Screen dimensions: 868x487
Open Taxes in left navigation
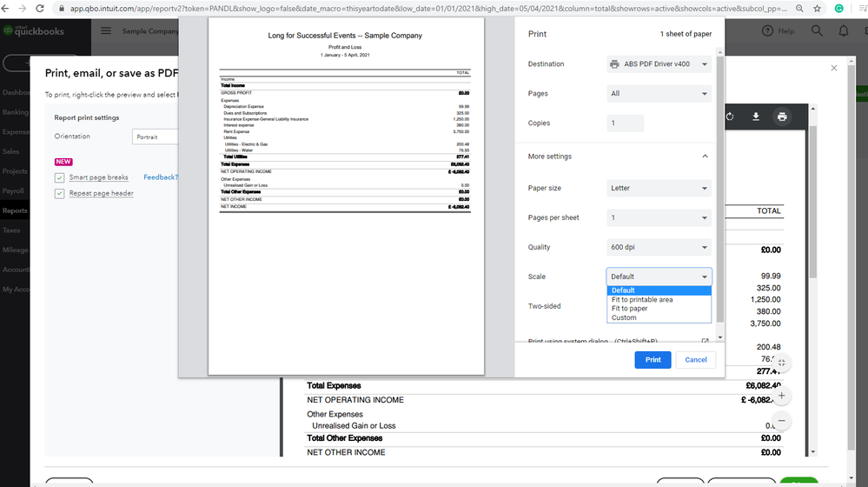click(x=11, y=230)
